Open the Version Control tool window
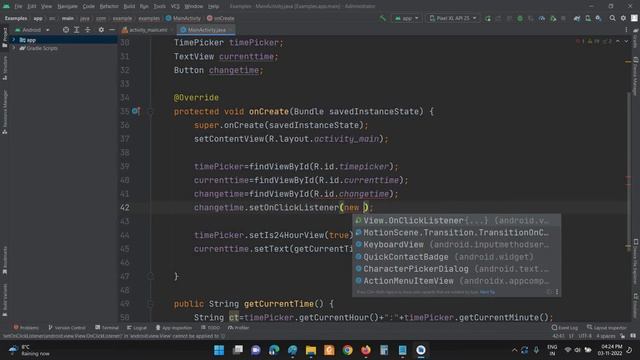640x360 pixels. (67, 328)
